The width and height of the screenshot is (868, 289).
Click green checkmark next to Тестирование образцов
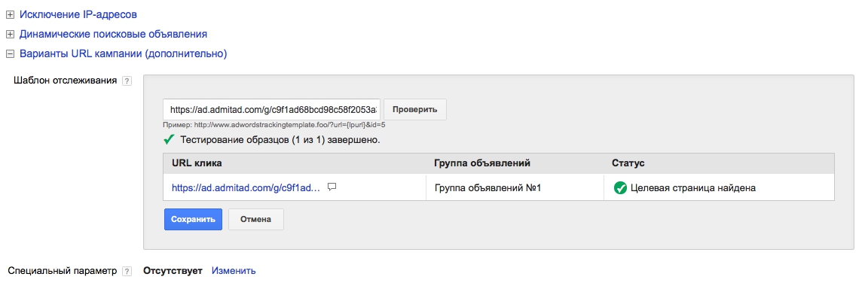coord(169,140)
